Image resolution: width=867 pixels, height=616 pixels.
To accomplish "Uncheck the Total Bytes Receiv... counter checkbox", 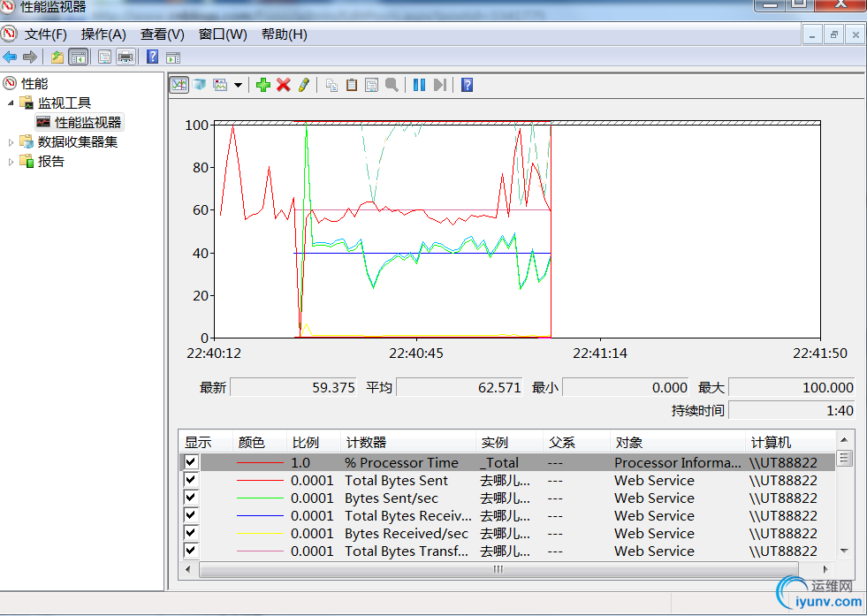I will [191, 515].
